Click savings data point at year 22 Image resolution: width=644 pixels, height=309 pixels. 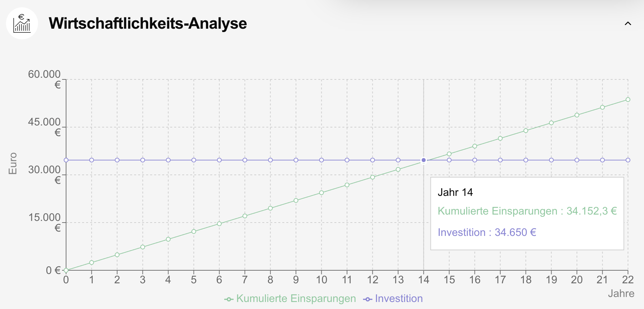628,99
